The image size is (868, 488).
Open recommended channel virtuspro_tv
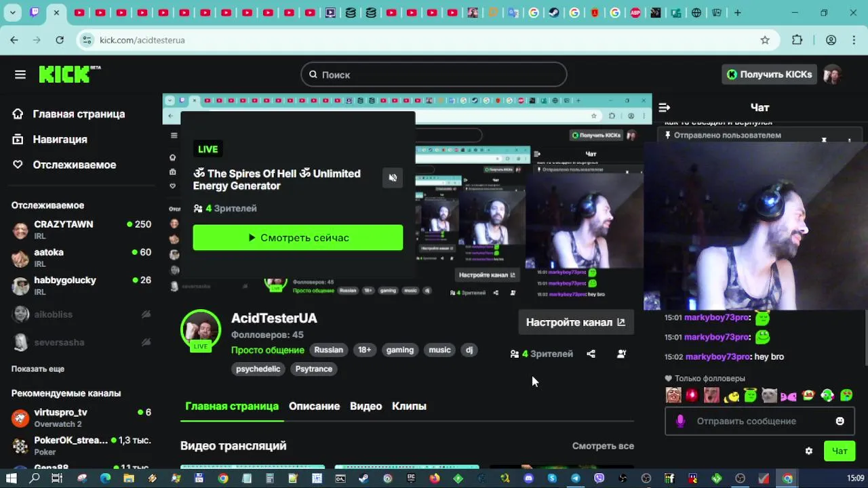[x=81, y=418]
